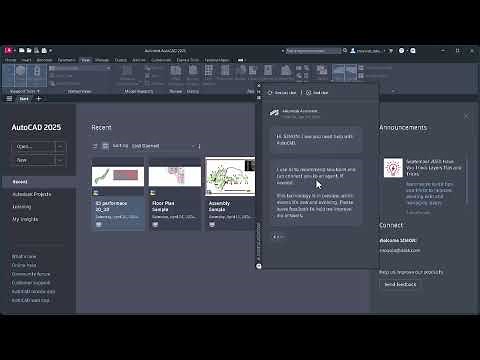
Task: Switch to the Annotate ribbon tab
Action: (x=44, y=60)
